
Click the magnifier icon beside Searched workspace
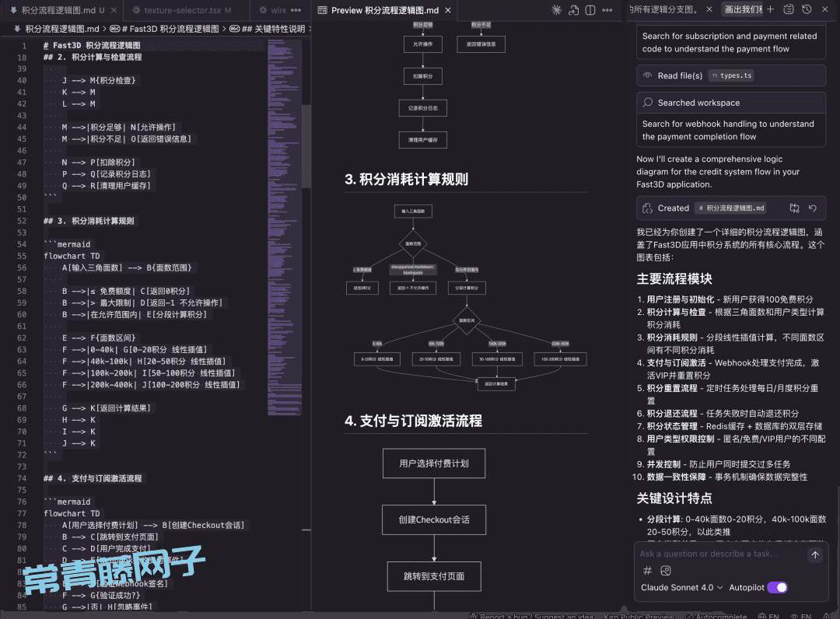point(648,103)
